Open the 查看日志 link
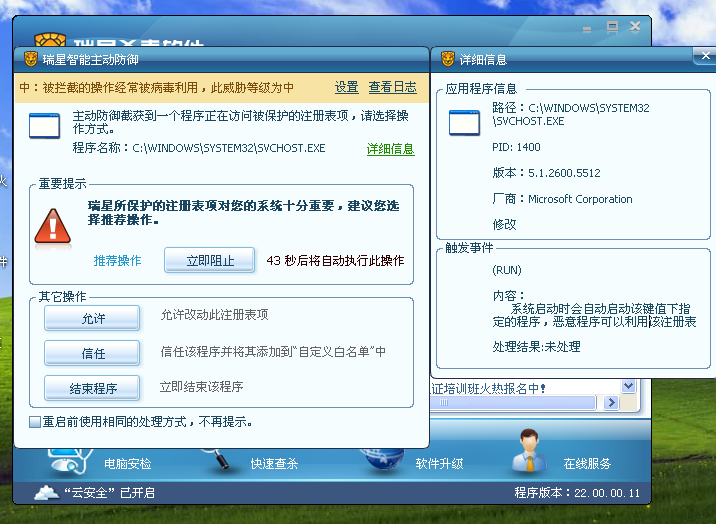This screenshot has width=716, height=524. tap(393, 87)
